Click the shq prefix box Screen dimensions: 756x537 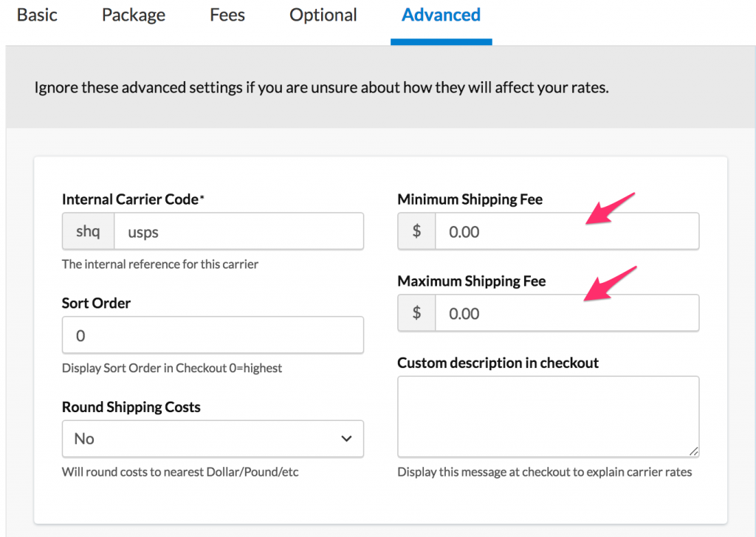tap(88, 232)
